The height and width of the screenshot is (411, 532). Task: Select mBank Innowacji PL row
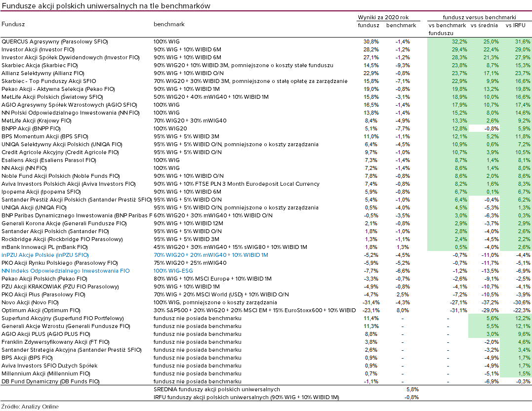pos(45,247)
